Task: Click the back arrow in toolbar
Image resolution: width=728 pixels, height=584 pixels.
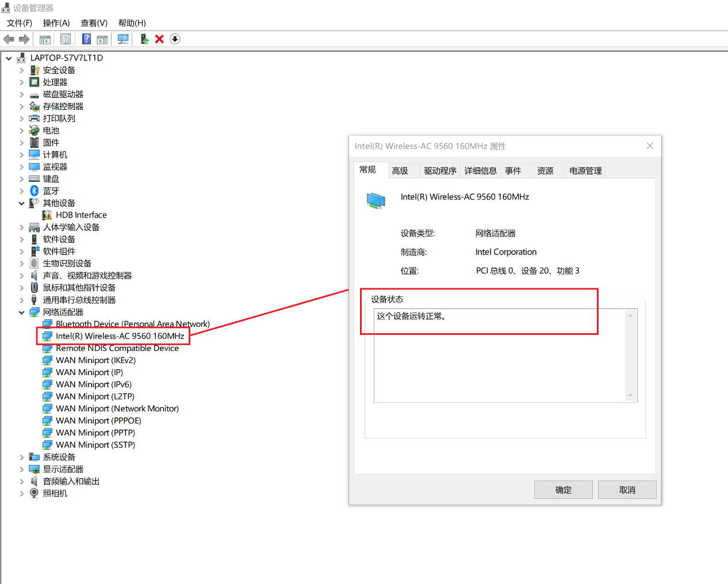Action: tap(9, 39)
